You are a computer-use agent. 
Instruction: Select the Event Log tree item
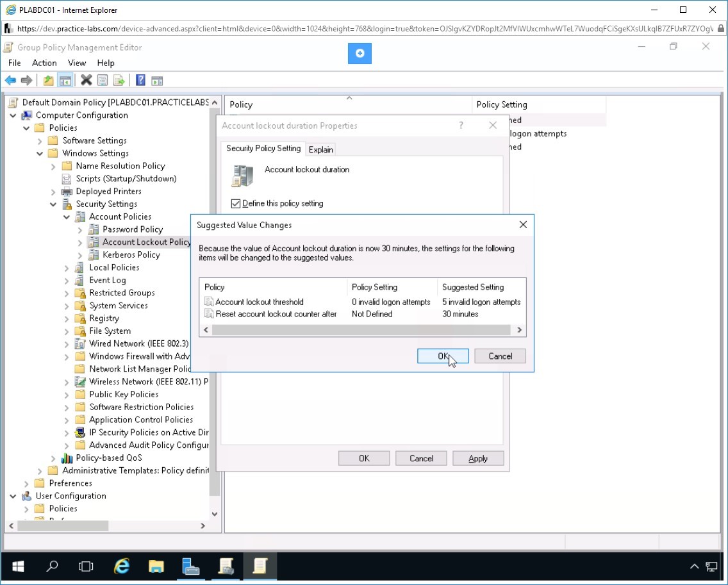107,281
